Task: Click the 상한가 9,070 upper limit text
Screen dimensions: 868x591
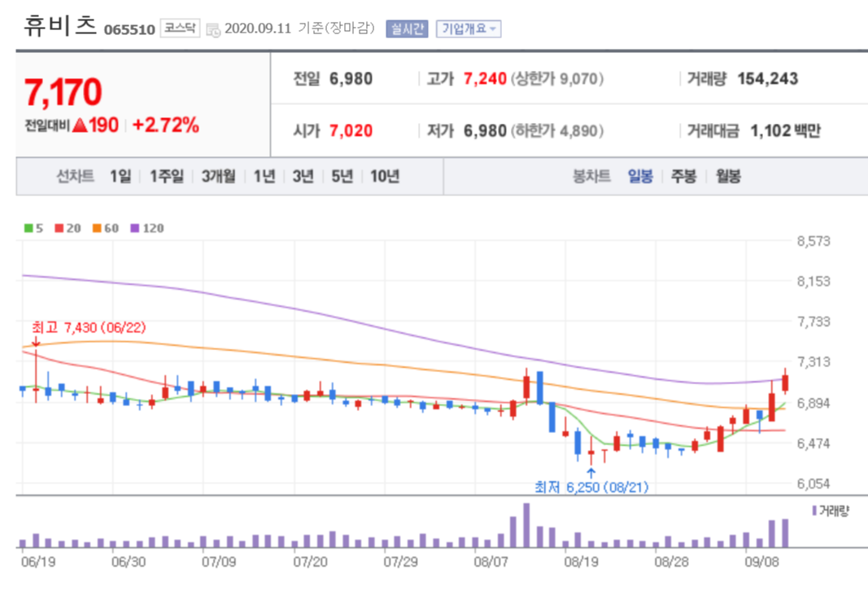Action: point(557,79)
